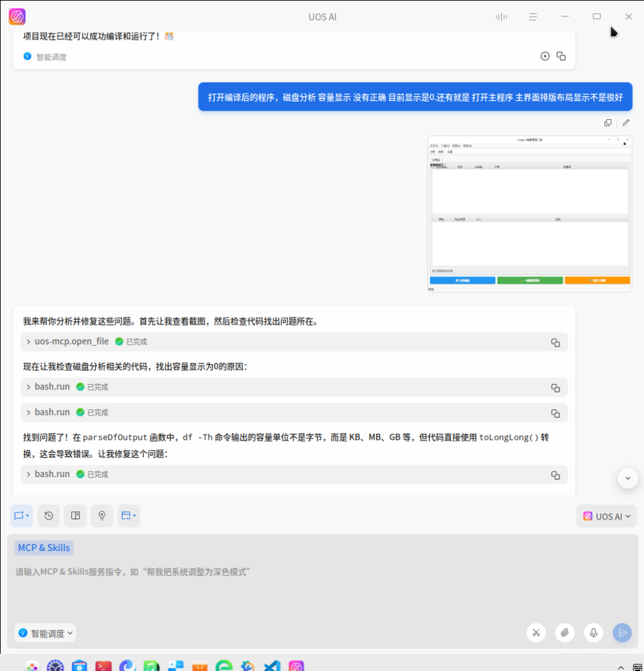Viewport: 644px width, 671px height.
Task: Click the lightbulb prompt suggestions icon
Action: [102, 516]
